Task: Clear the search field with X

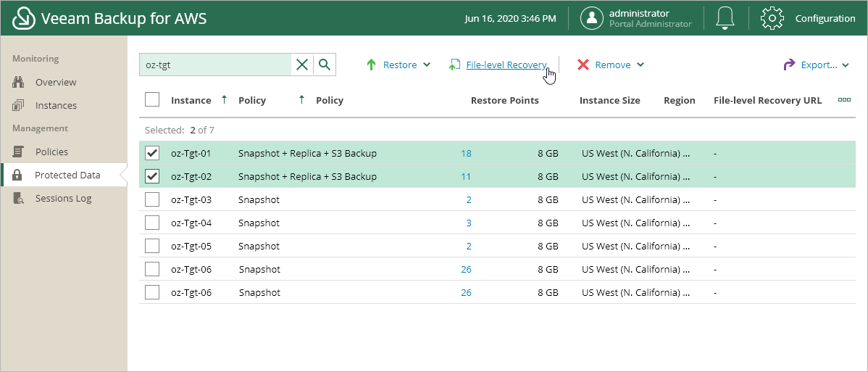Action: (x=302, y=65)
